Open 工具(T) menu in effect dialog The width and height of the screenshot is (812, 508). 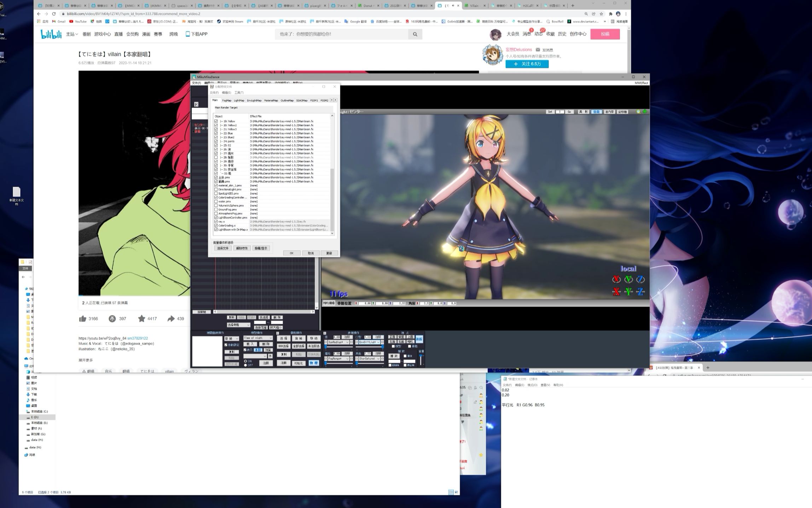tap(239, 93)
